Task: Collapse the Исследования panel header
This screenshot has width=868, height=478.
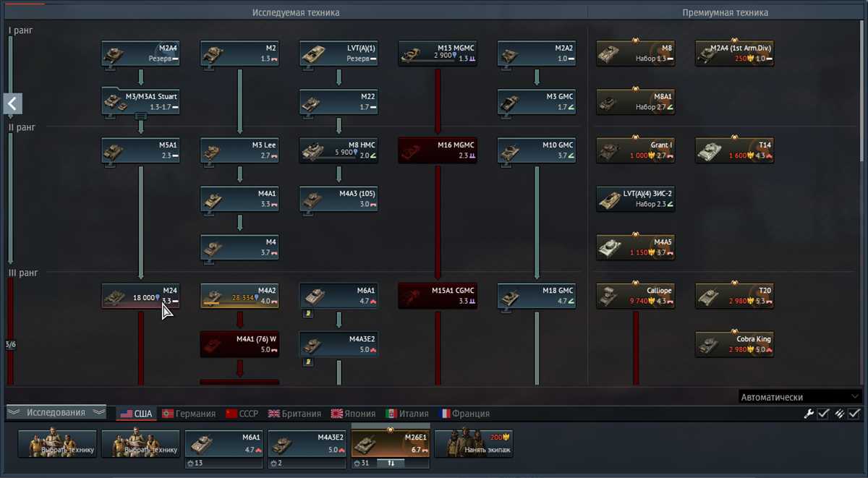Action: 56,412
